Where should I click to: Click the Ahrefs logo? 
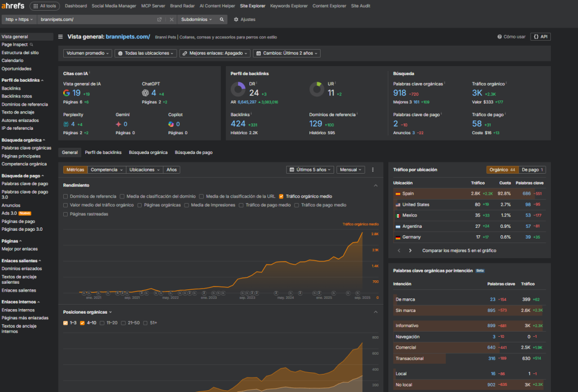[x=13, y=6]
